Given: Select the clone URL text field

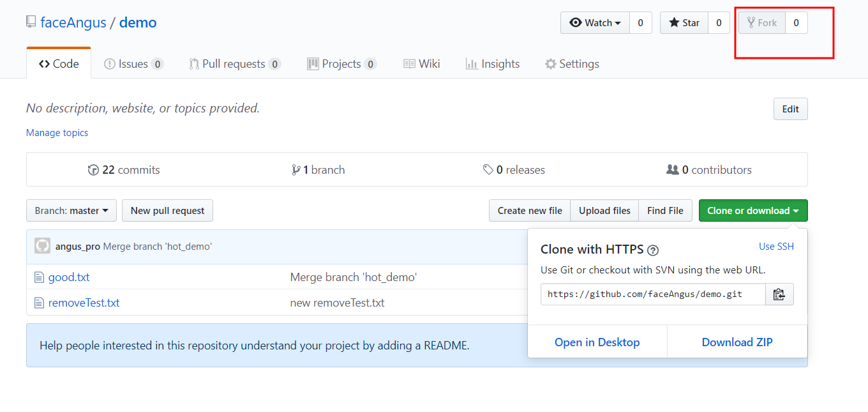Looking at the screenshot, I should [653, 294].
